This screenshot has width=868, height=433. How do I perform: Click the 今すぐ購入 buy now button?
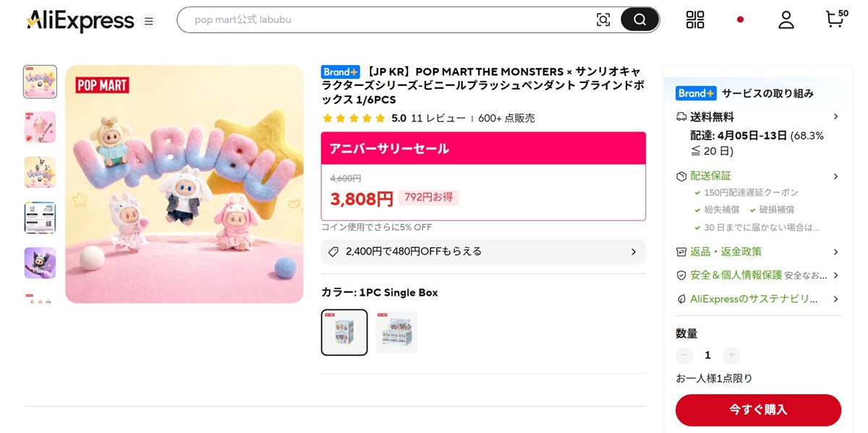pos(758,410)
